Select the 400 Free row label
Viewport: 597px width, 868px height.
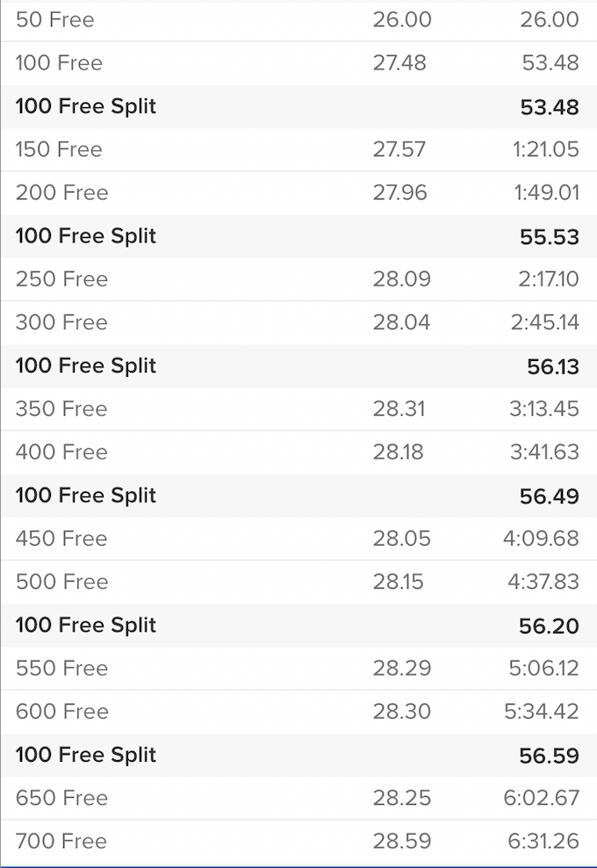tap(61, 452)
